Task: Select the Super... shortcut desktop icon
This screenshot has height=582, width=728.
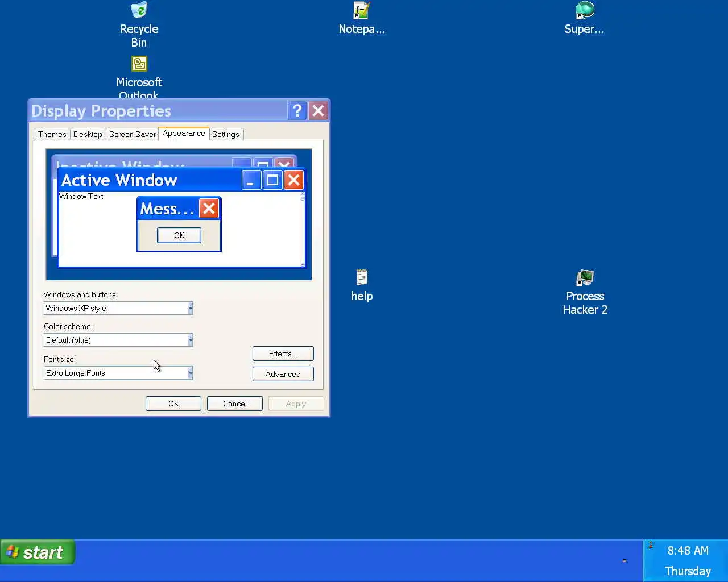Action: [584, 18]
